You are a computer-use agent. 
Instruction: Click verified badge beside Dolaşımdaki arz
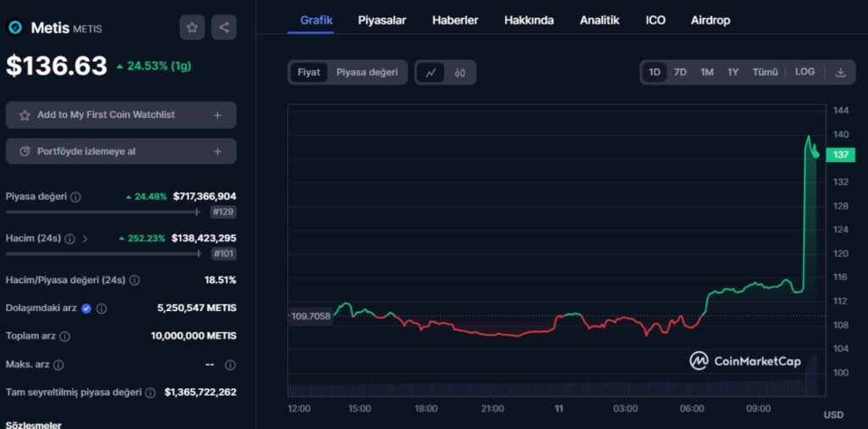point(86,309)
